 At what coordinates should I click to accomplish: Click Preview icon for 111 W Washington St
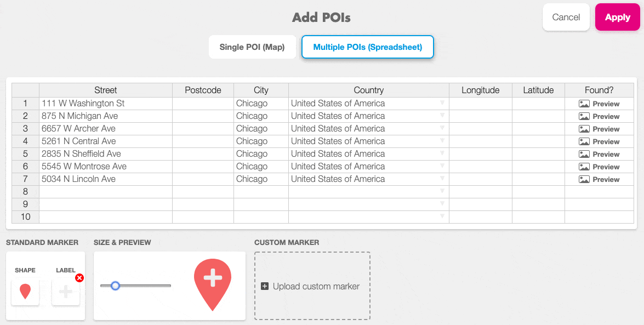tap(584, 104)
